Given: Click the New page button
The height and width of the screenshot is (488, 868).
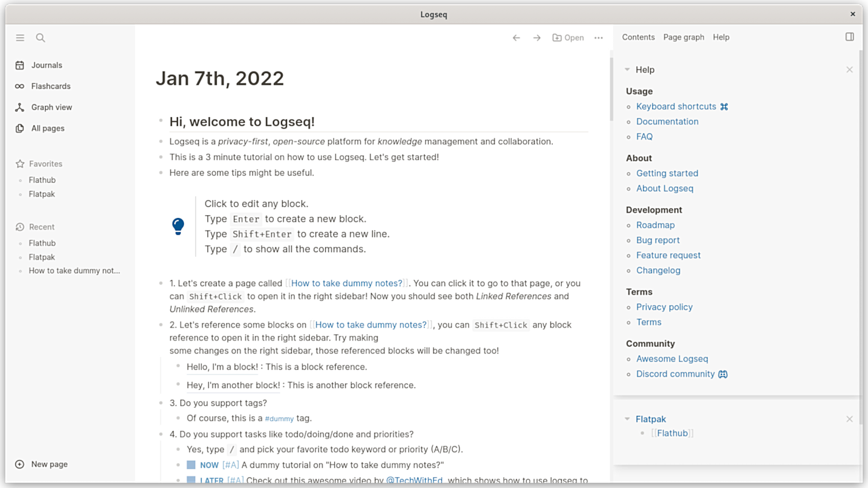Looking at the screenshot, I should click(x=42, y=464).
